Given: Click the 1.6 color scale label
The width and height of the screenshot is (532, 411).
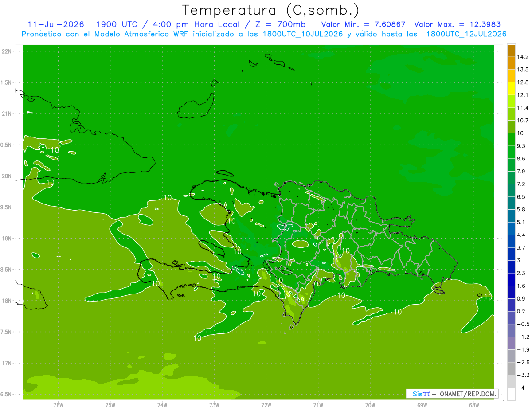Looking at the screenshot, I should click(x=521, y=286).
